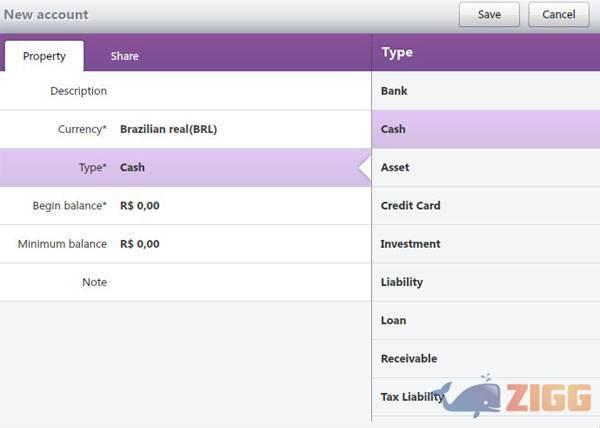Choose Liability account type
The image size is (600, 428).
click(485, 282)
